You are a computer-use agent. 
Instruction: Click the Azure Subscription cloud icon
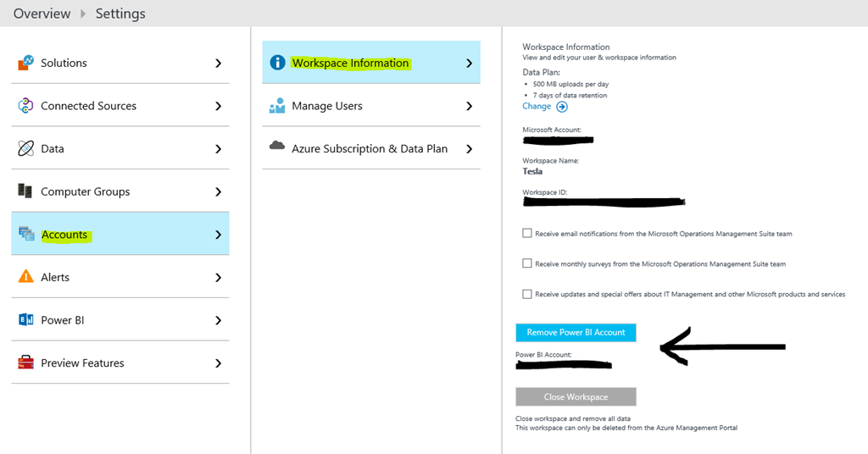pos(276,147)
